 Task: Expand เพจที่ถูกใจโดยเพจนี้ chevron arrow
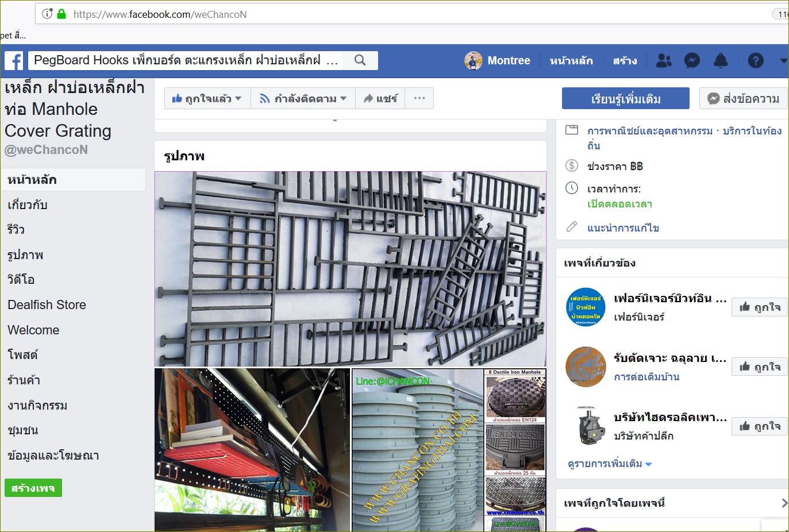point(784,503)
